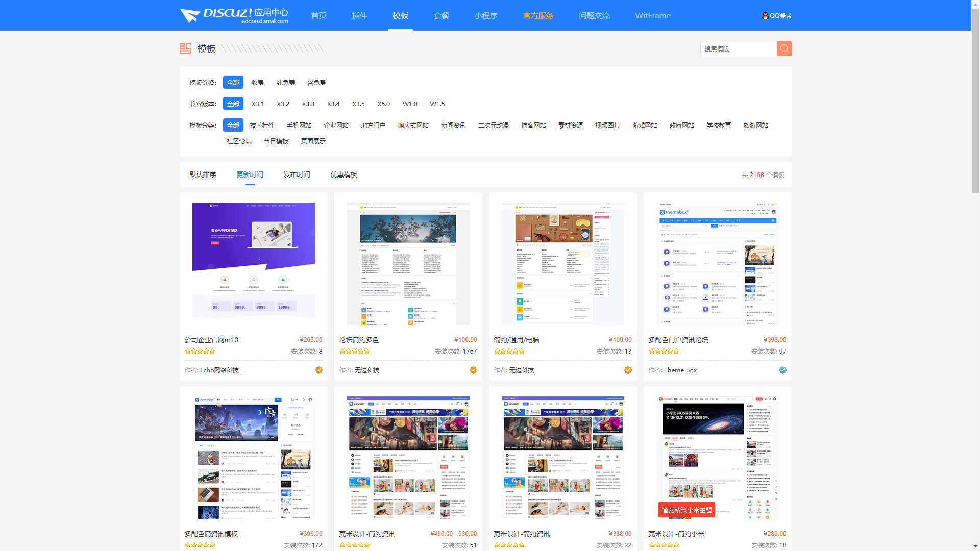
Task: Select 企业网站 template category filter
Action: 336,126
